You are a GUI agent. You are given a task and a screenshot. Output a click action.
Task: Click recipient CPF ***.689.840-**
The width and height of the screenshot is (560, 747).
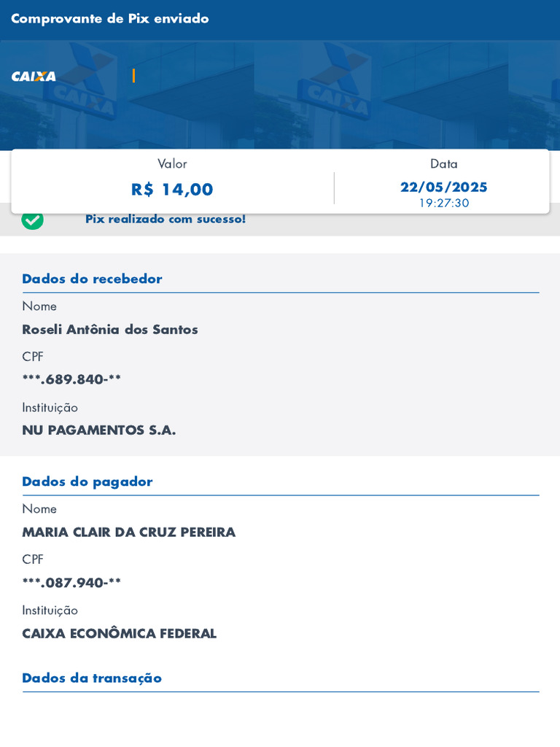tap(71, 379)
